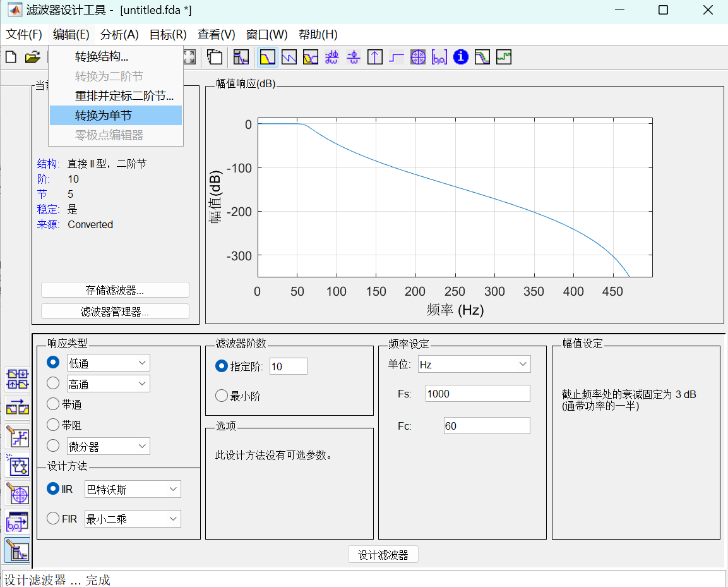Show the Impulse Response toolbar icon
This screenshot has height=587, width=728.
click(374, 57)
